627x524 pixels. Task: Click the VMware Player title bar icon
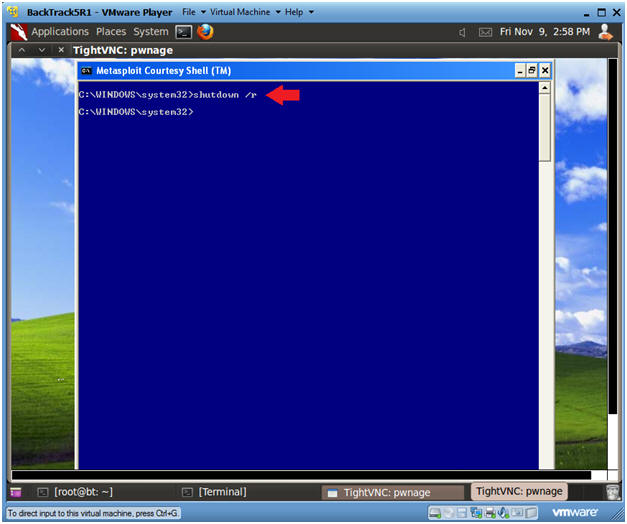pos(13,12)
